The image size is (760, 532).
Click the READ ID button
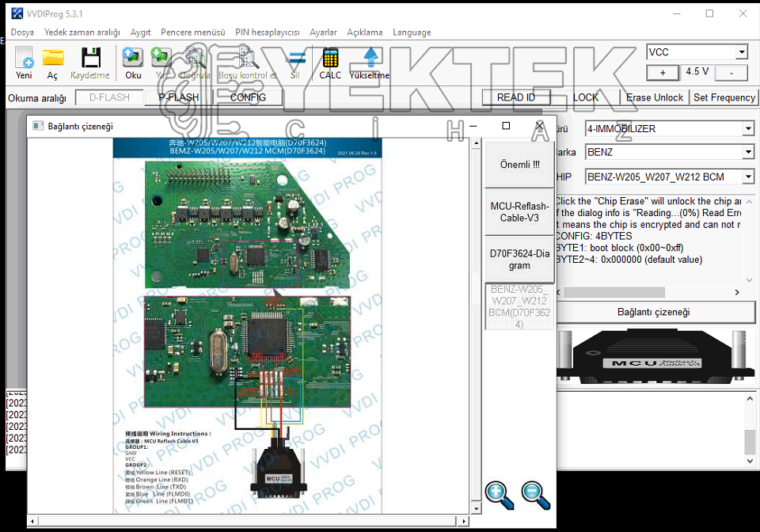click(x=515, y=97)
